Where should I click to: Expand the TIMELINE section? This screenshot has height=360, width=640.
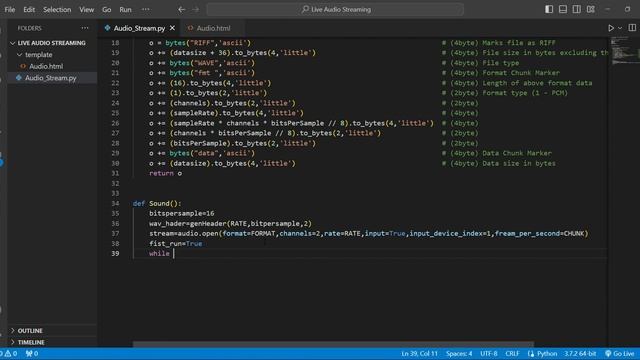point(31,342)
